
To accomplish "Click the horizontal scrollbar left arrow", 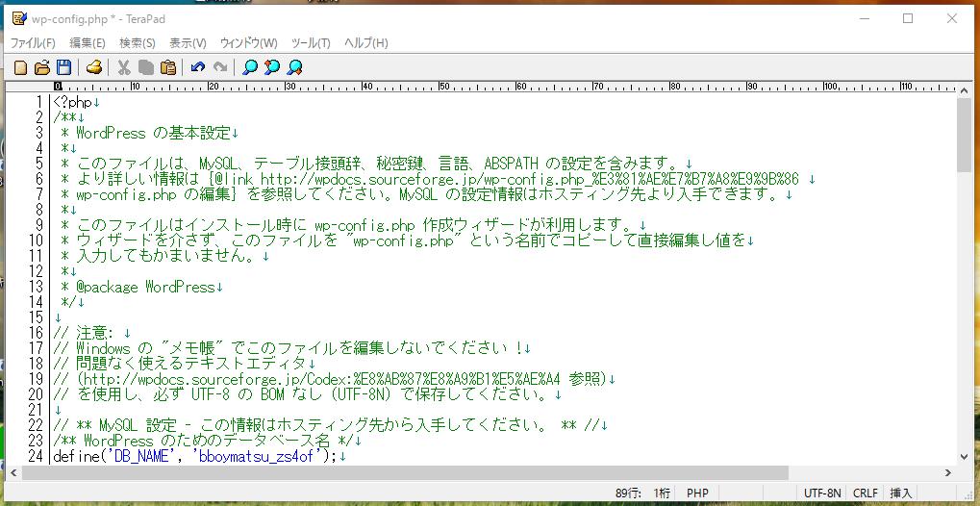I will pyautogui.click(x=13, y=472).
